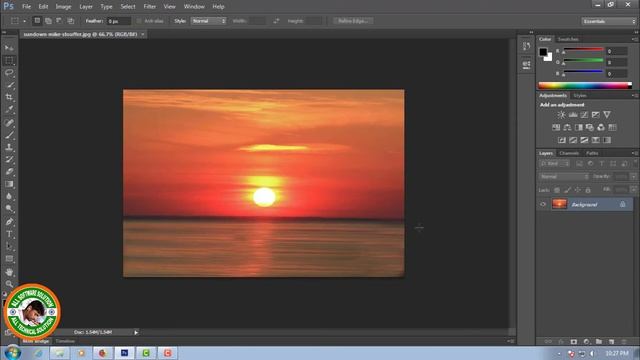Open the Essentials workspace dropdown

coord(609,21)
